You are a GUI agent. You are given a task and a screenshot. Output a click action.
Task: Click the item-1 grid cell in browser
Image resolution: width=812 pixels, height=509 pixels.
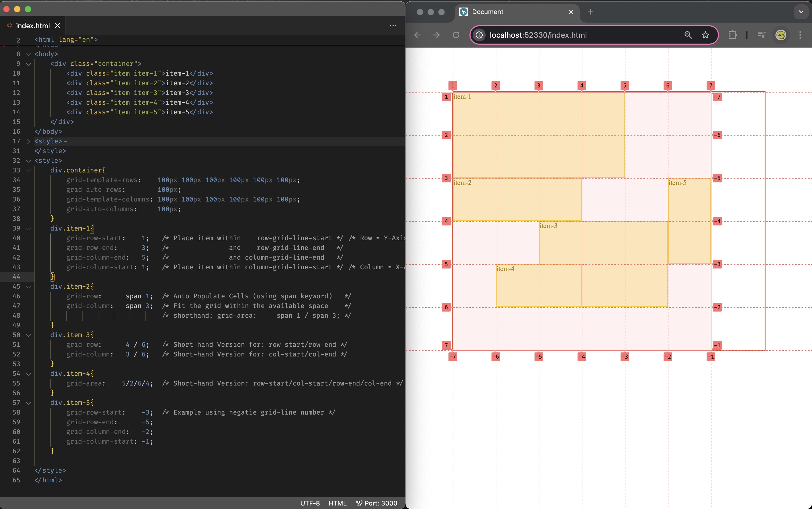click(x=539, y=135)
